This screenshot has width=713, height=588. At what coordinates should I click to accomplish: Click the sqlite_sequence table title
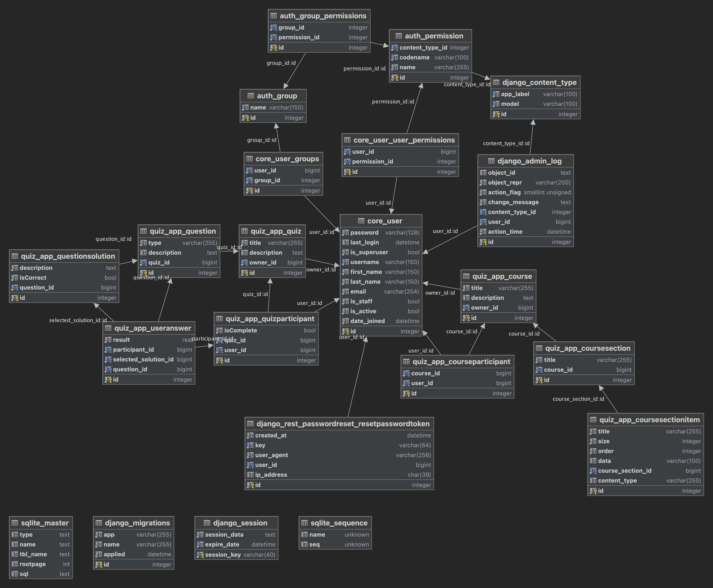point(339,523)
